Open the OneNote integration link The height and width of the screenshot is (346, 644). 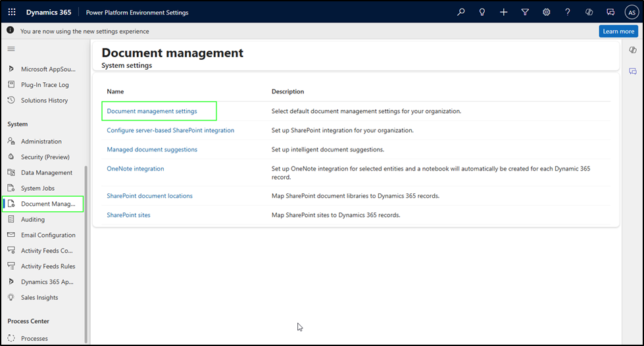pyautogui.click(x=136, y=168)
